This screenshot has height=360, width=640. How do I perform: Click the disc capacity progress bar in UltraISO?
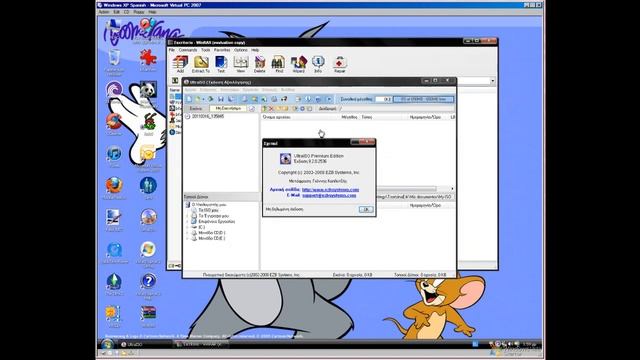[x=423, y=99]
